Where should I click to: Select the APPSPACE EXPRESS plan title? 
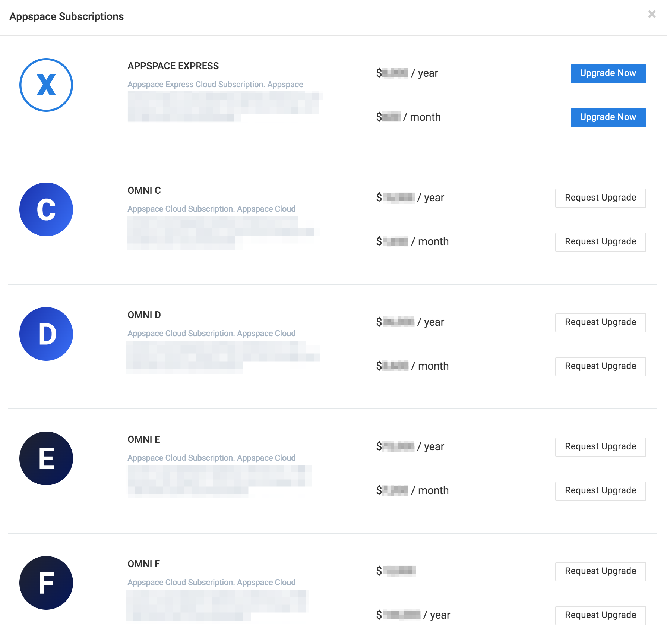[173, 66]
